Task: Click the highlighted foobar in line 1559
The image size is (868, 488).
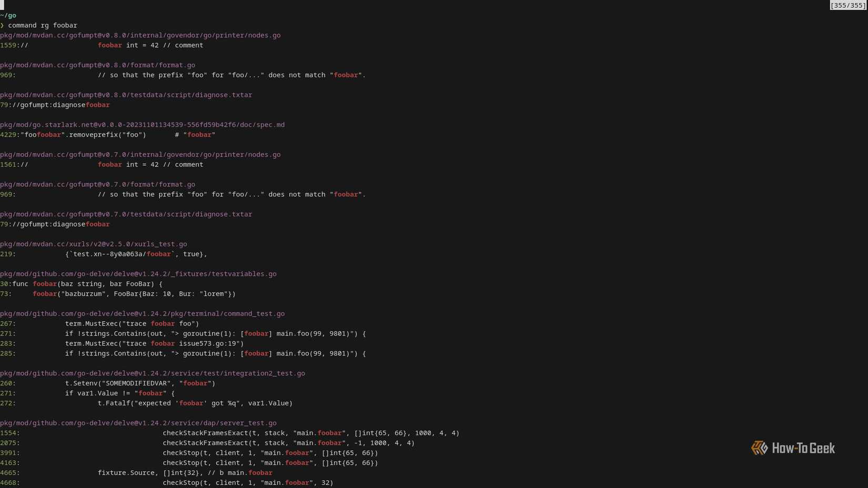Action: (x=110, y=45)
